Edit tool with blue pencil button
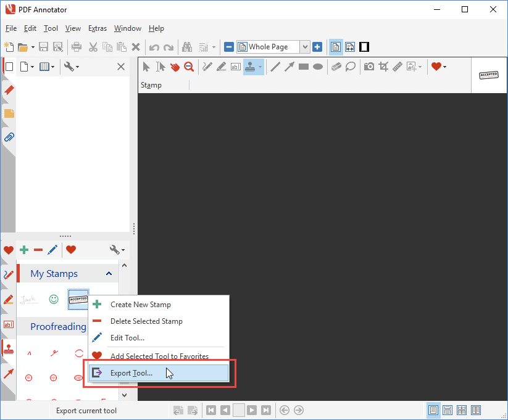Image resolution: width=508 pixels, height=420 pixels. tap(52, 250)
